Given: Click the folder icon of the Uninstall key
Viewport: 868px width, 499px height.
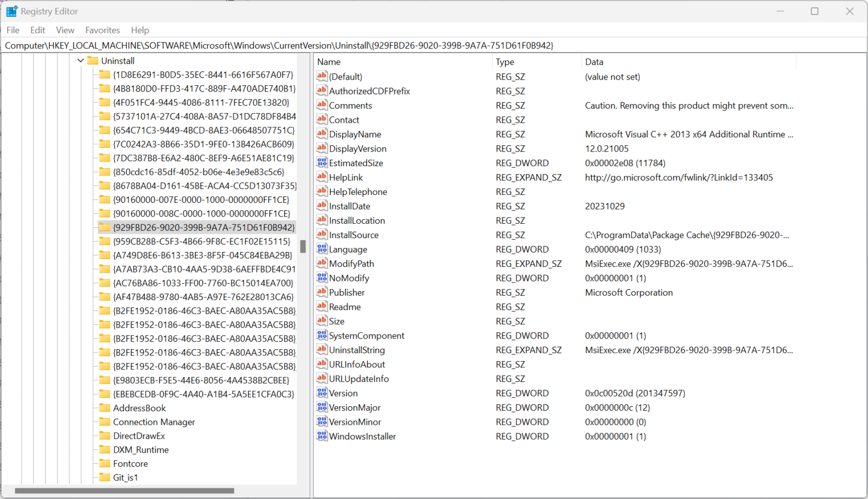Looking at the screenshot, I should click(93, 60).
